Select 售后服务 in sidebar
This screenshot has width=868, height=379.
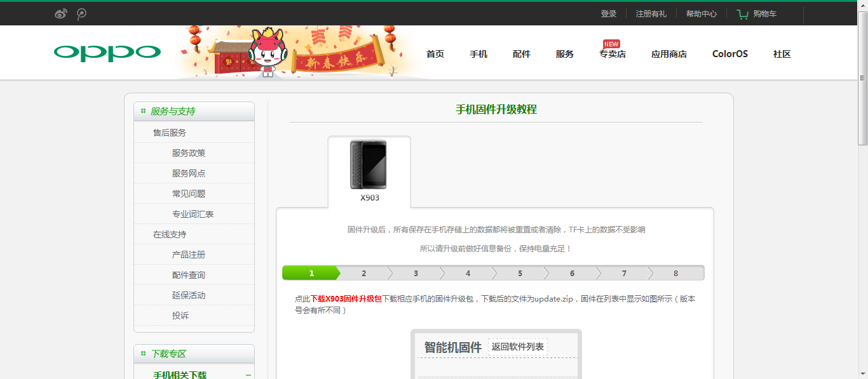point(170,133)
